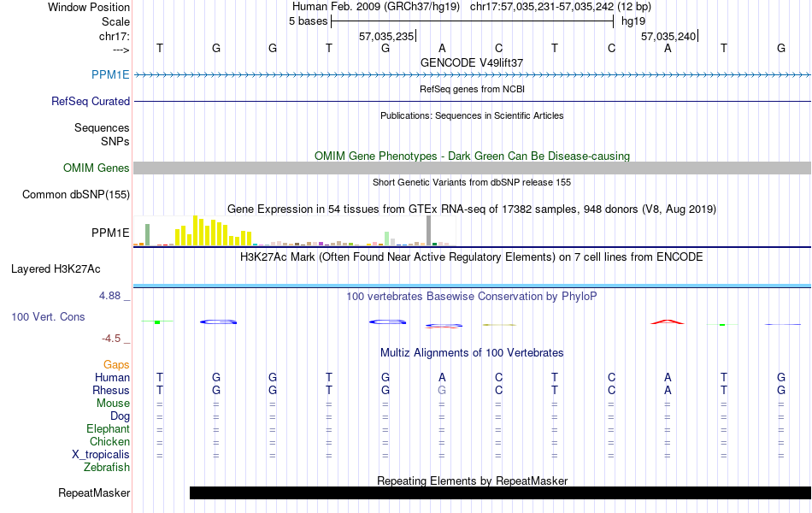Click the Window Position label
The height and width of the screenshot is (513, 812).
[x=89, y=7]
